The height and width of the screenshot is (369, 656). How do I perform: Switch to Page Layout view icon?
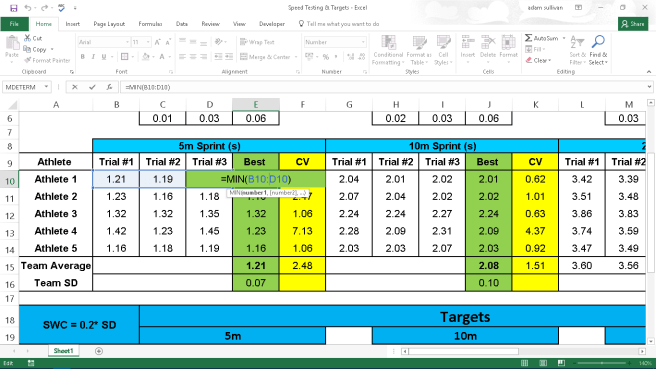pyautogui.click(x=543, y=363)
